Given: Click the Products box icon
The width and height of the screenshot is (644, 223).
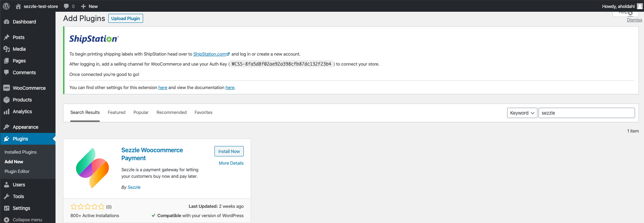Looking at the screenshot, I should (7, 100).
